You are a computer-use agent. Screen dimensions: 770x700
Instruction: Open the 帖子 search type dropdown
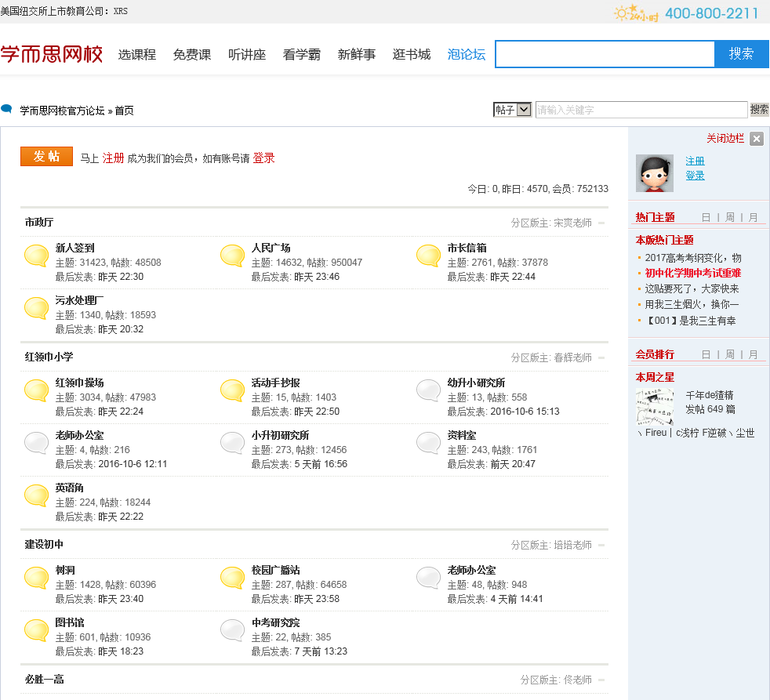coord(512,110)
